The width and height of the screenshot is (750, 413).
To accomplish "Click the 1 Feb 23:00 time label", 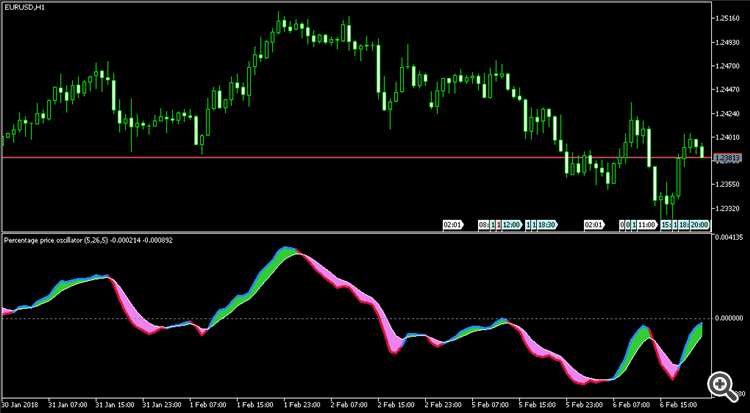I will (x=302, y=404).
